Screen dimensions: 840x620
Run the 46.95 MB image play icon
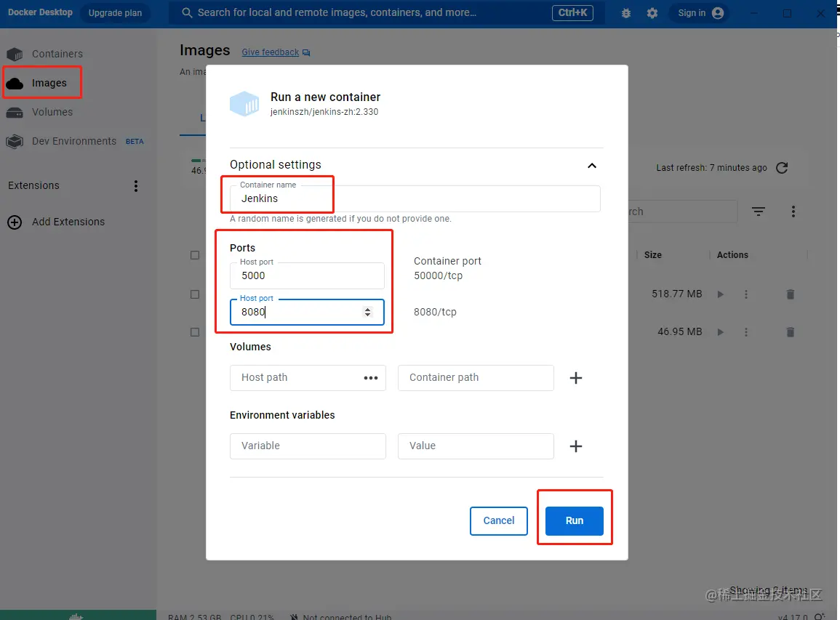[721, 332]
